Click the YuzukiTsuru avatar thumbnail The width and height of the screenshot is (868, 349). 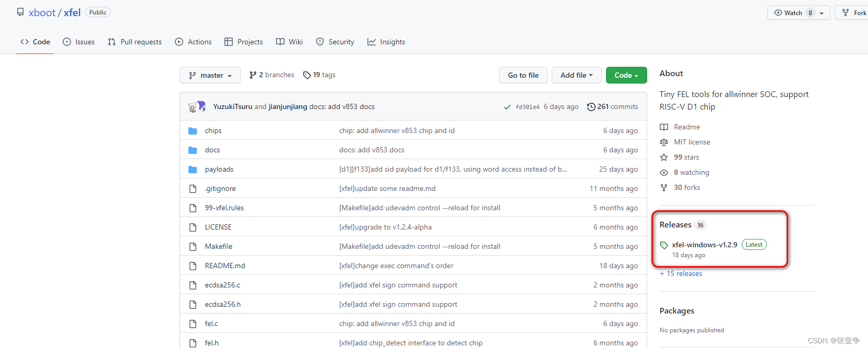click(x=193, y=107)
